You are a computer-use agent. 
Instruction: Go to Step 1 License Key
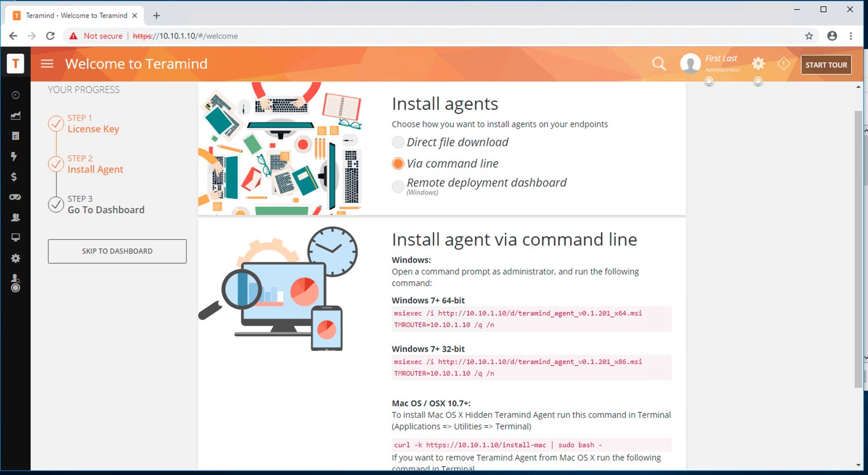coord(93,124)
